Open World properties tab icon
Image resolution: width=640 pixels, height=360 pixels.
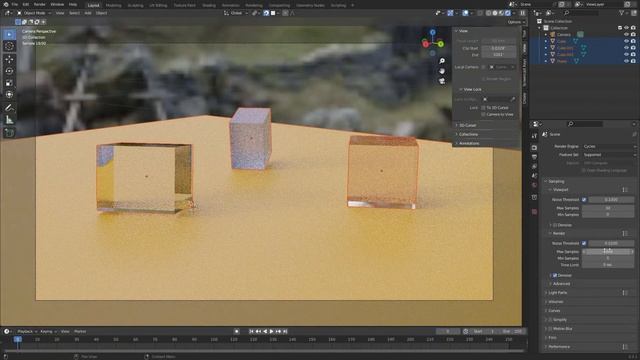pyautogui.click(x=534, y=185)
